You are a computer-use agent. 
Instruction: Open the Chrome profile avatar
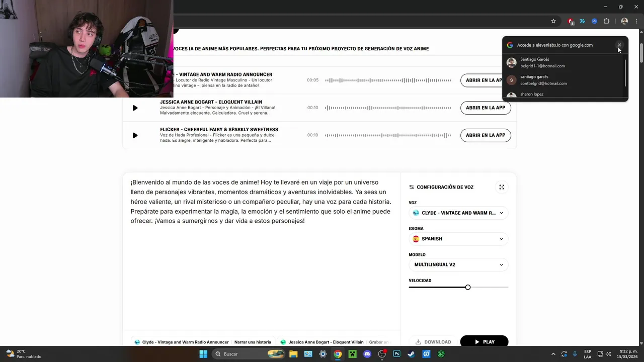624,21
